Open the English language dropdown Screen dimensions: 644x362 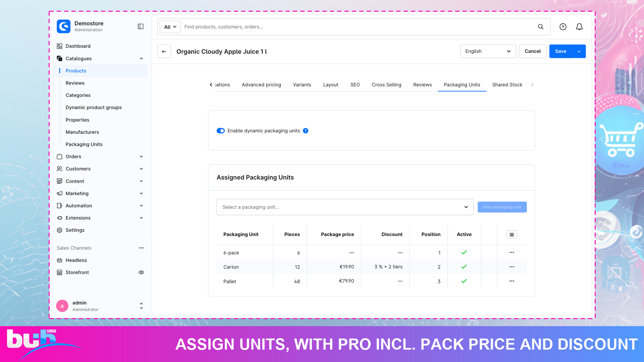(x=488, y=51)
